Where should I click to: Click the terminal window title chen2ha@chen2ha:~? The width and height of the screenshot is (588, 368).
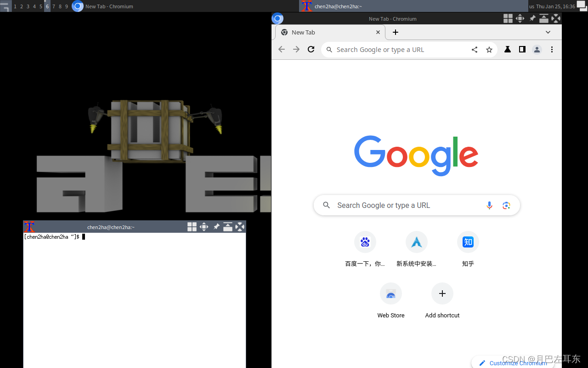[x=111, y=227]
